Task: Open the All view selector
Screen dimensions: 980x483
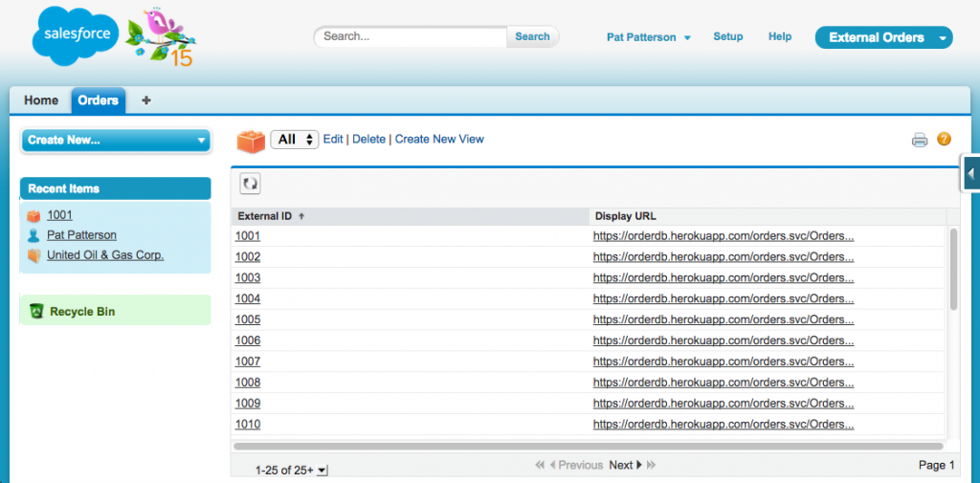Action: [x=295, y=140]
